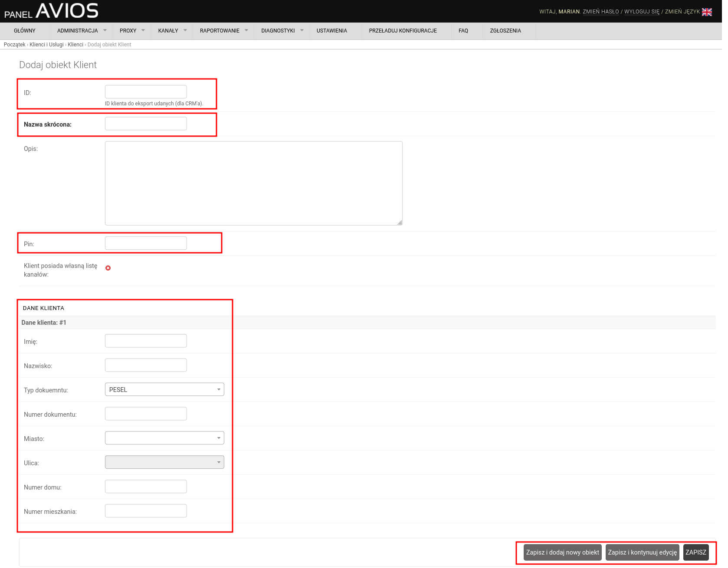The height and width of the screenshot is (568, 728).
Task: Go to the Ustawienia menu item
Action: pos(331,31)
